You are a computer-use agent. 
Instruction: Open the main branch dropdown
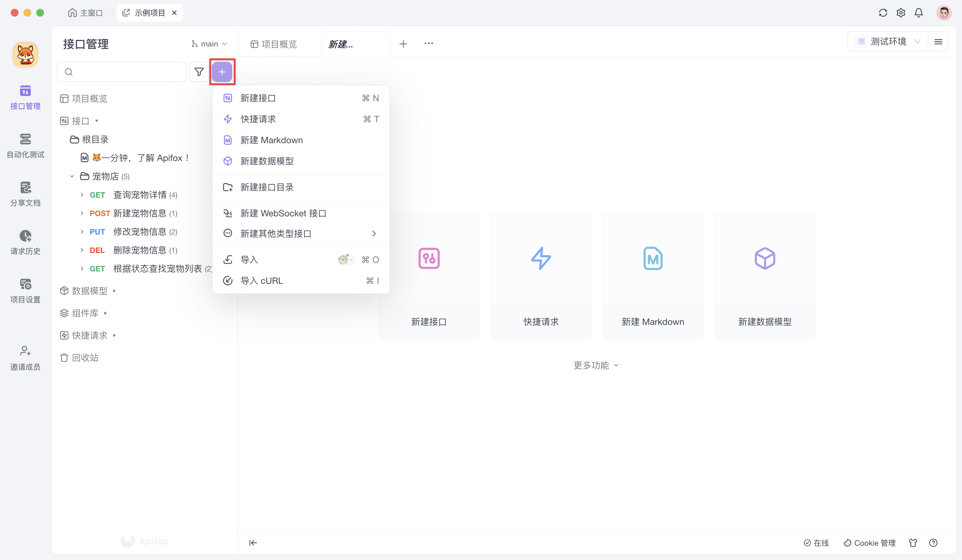(x=209, y=44)
